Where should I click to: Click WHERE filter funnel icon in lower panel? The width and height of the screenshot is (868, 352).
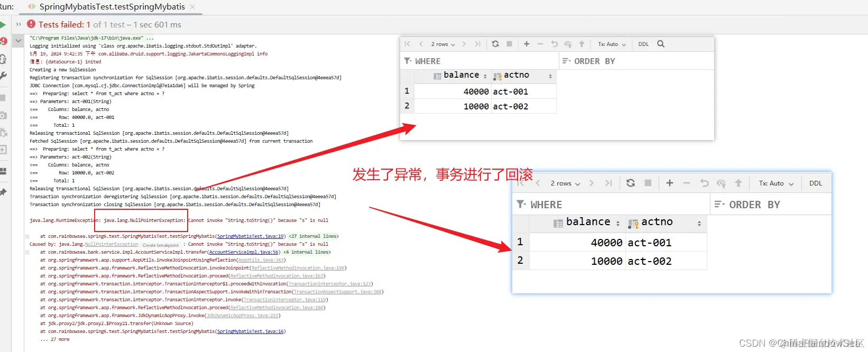521,204
